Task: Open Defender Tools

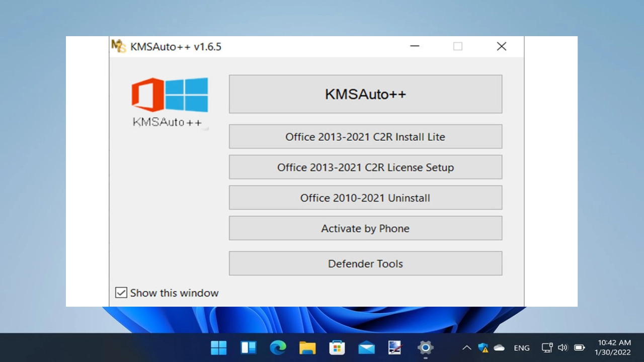Action: pos(365,263)
